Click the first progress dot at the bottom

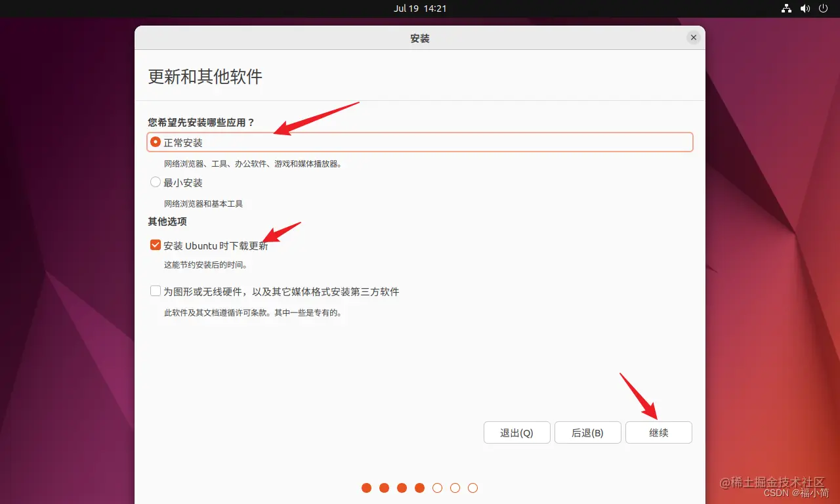366,488
